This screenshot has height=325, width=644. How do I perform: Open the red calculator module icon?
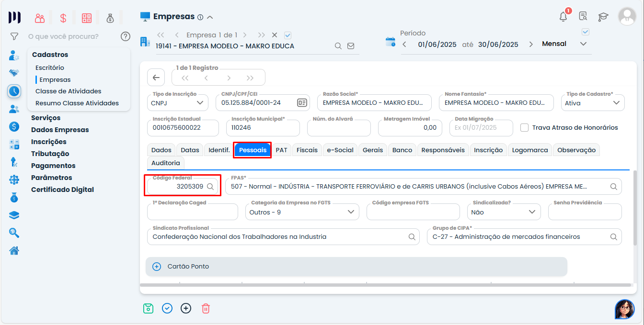[x=87, y=18]
